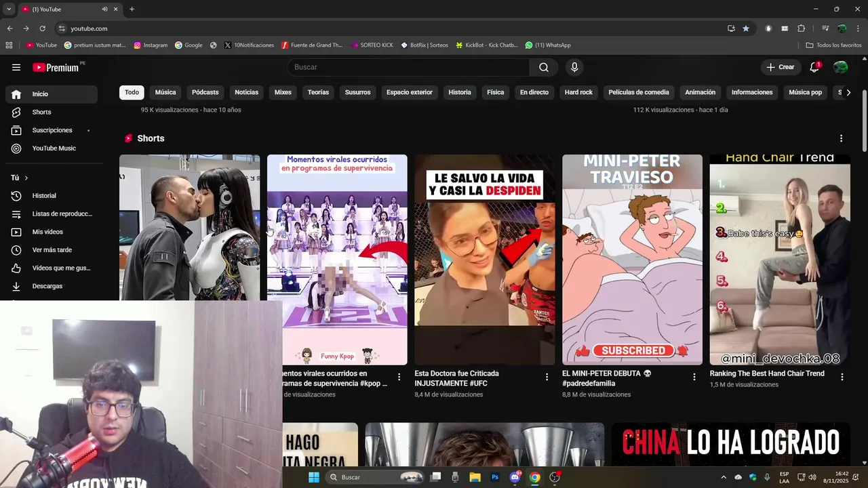Open options for Ranking Best Hand Chair

point(842,377)
